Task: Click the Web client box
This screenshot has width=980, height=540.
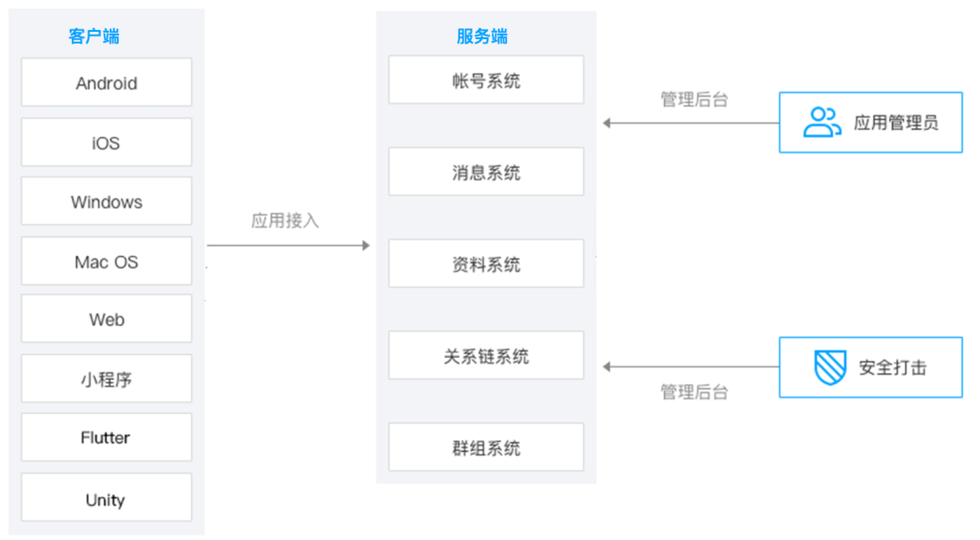Action: tap(106, 319)
